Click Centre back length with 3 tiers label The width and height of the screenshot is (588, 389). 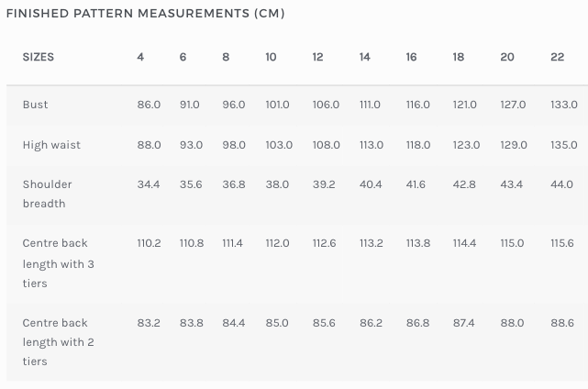(58, 263)
